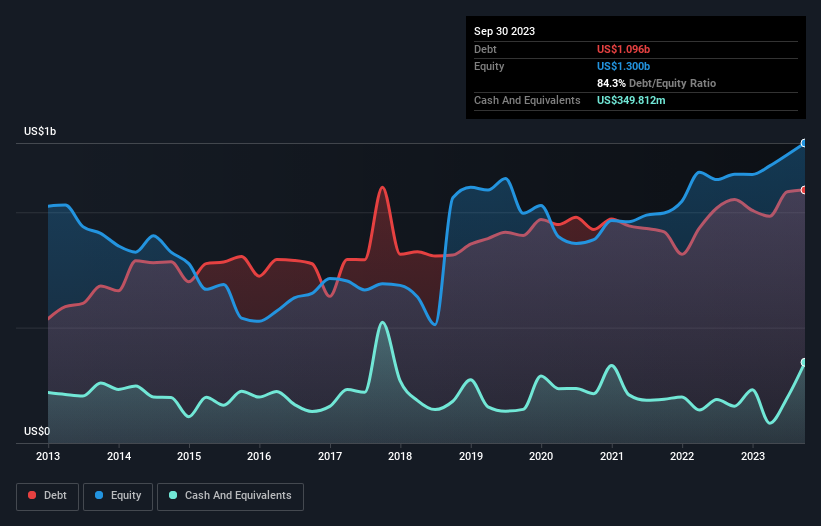Click the Debt label in the tooltip

(485, 49)
